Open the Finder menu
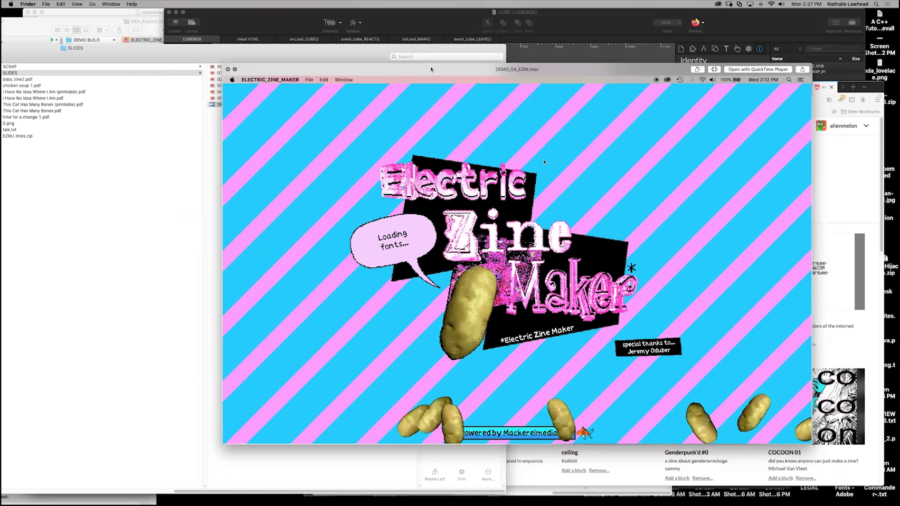 (x=28, y=4)
